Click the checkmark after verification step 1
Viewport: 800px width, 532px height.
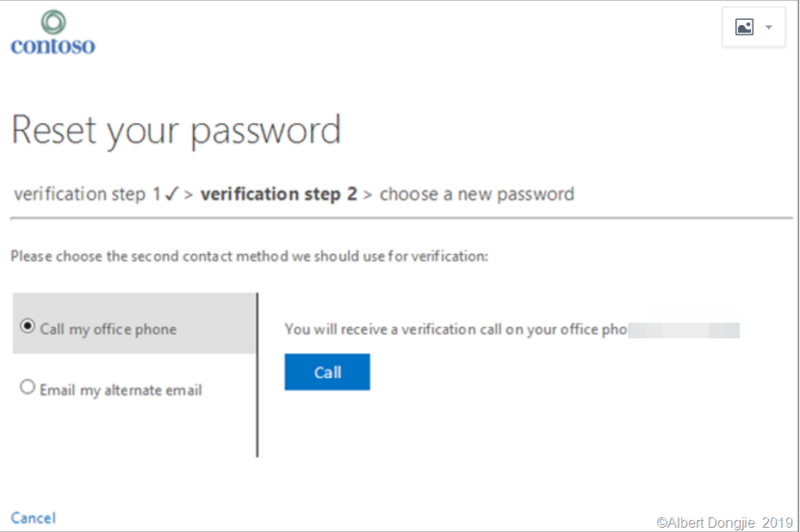(x=171, y=194)
